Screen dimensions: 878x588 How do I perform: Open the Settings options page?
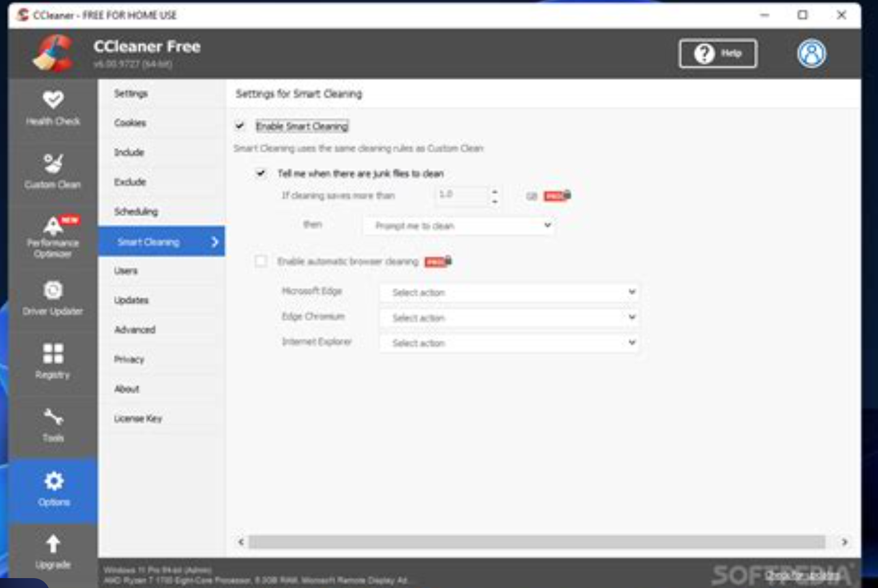point(161,93)
